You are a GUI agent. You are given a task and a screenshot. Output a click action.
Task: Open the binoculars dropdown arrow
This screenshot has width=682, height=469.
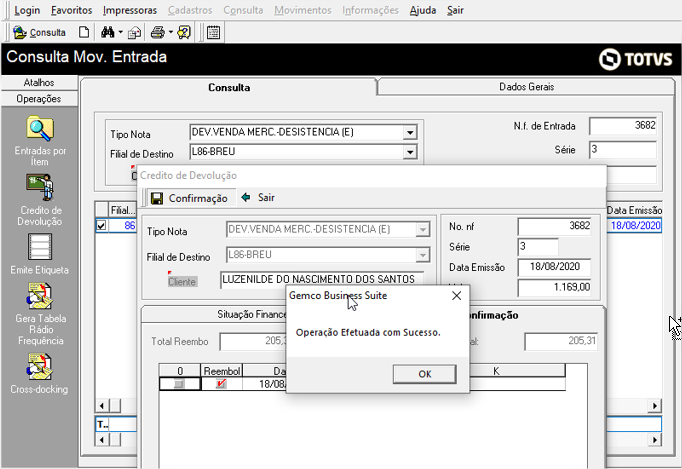click(120, 32)
